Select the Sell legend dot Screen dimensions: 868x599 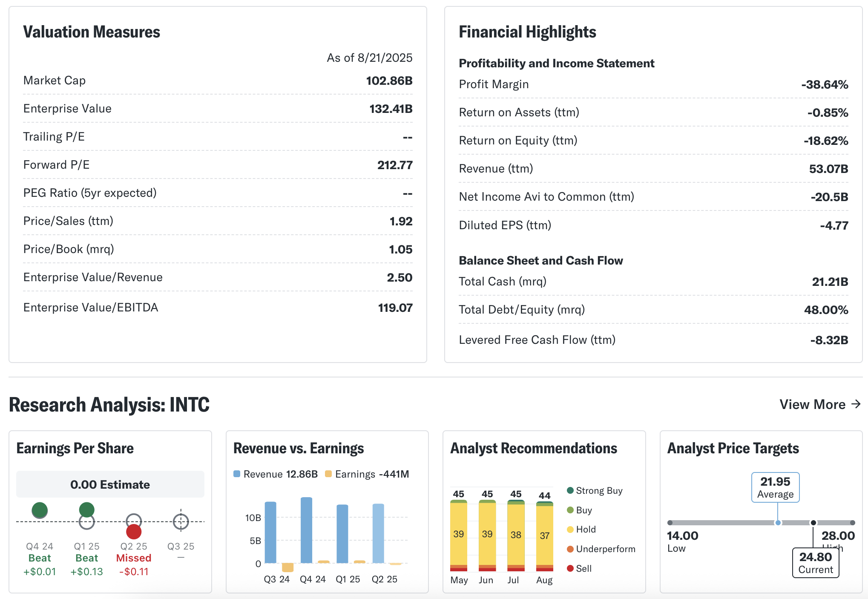(570, 568)
